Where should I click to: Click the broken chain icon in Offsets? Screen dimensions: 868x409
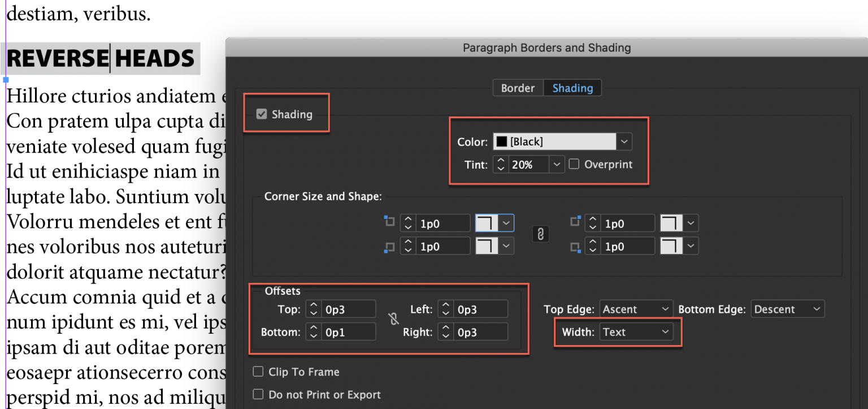pyautogui.click(x=393, y=320)
